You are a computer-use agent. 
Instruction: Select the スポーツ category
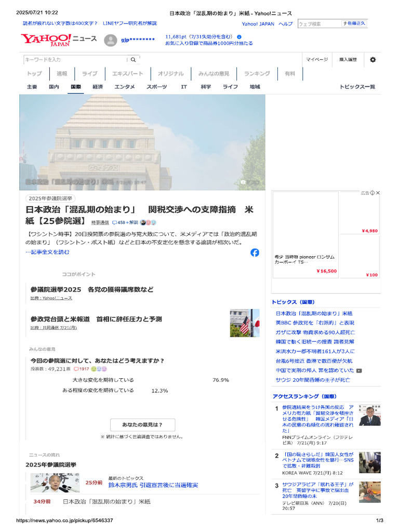click(x=157, y=87)
